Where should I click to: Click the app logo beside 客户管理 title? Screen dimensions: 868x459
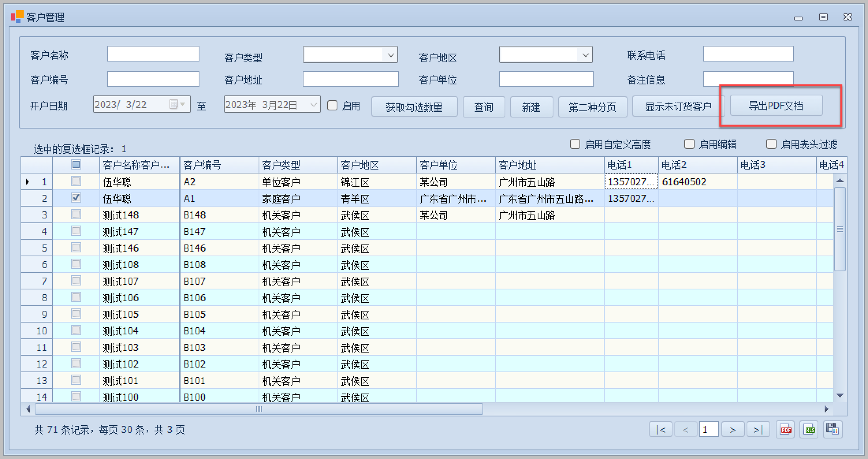click(x=17, y=17)
